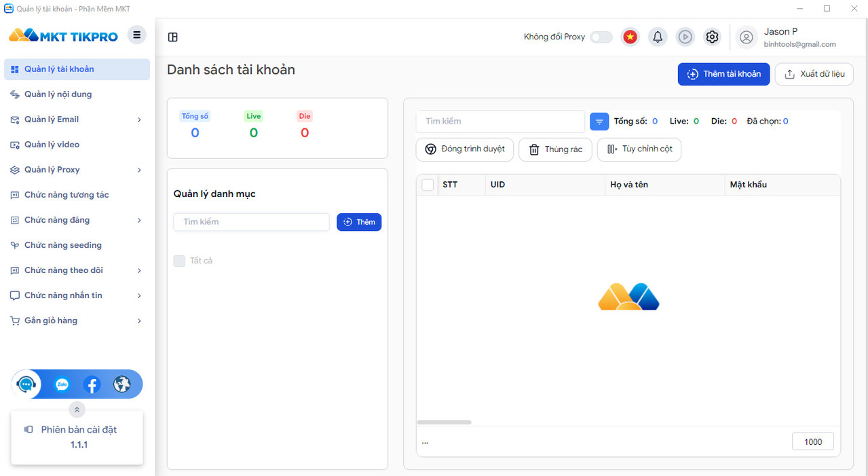Image resolution: width=868 pixels, height=476 pixels.
Task: Open Facebook page icon
Action: (92, 385)
